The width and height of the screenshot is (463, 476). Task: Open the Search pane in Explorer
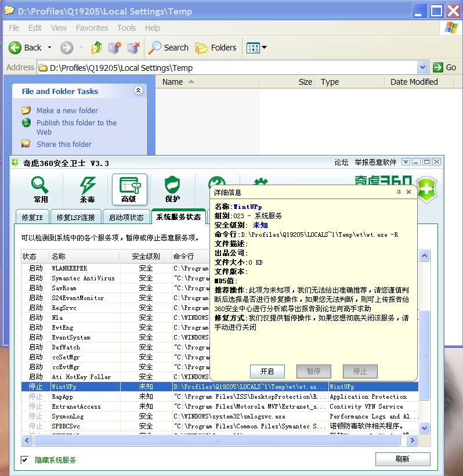tap(168, 48)
